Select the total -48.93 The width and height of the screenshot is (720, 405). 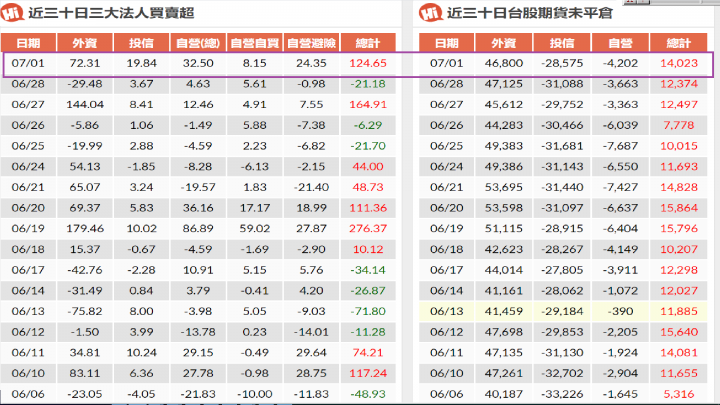[x=368, y=394]
